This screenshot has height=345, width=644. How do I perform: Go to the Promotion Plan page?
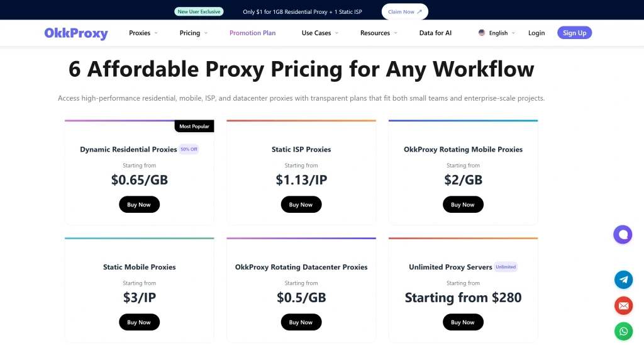pyautogui.click(x=252, y=33)
